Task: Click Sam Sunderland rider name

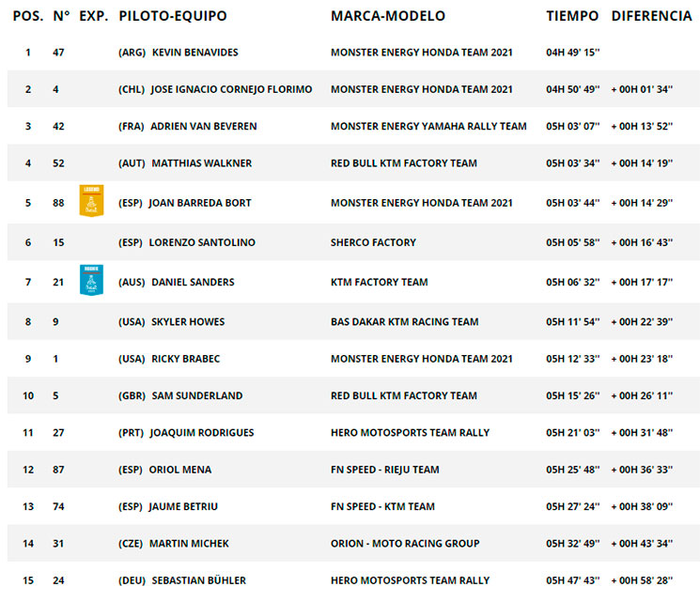Action: [197, 396]
